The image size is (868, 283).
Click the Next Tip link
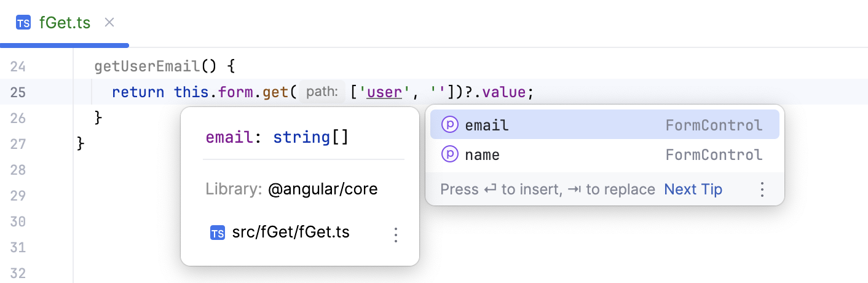[693, 189]
